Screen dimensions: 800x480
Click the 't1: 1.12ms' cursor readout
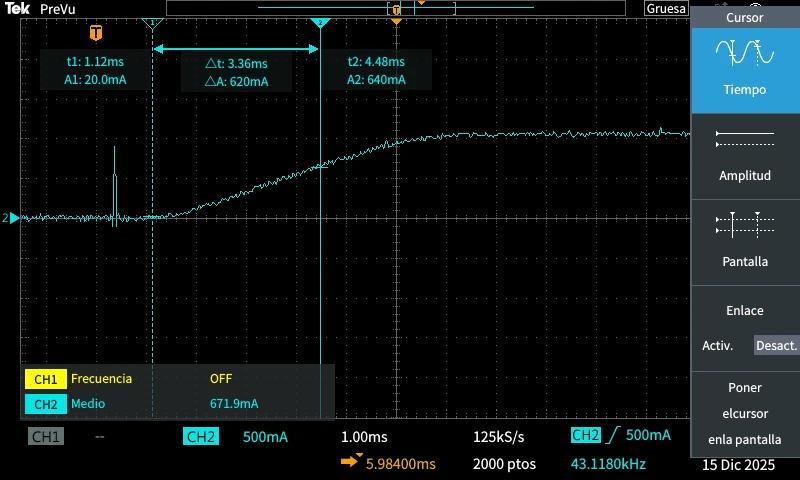click(95, 62)
